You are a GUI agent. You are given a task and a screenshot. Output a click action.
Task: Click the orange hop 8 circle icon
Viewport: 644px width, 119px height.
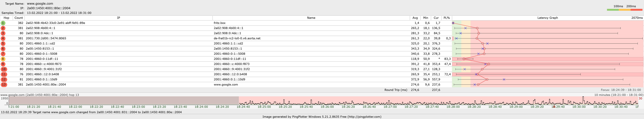3,59
